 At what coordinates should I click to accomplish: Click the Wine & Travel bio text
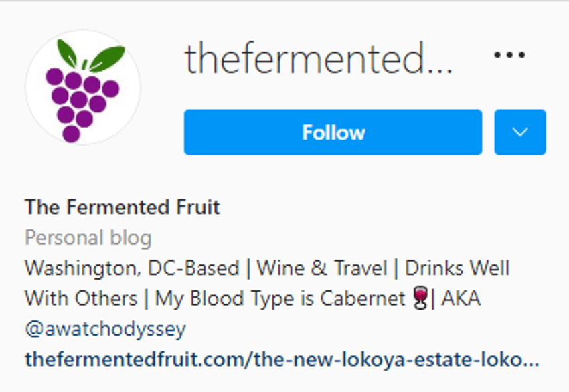tap(322, 268)
